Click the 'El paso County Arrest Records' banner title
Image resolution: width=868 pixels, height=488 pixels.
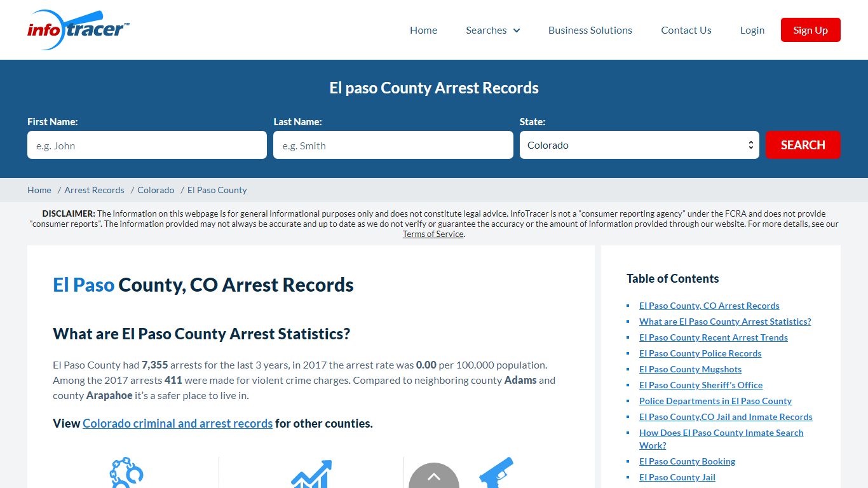point(434,88)
